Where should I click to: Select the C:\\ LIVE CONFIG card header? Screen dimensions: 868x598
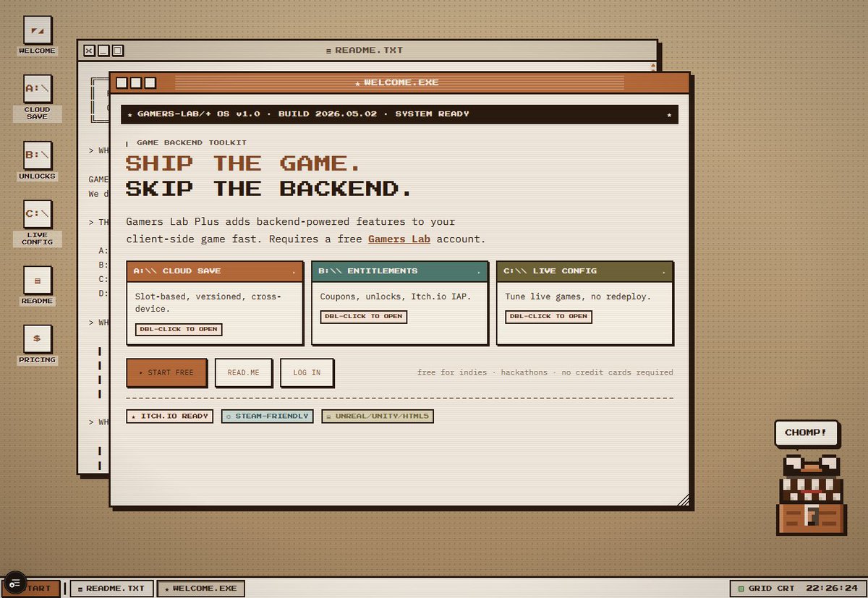coord(585,271)
